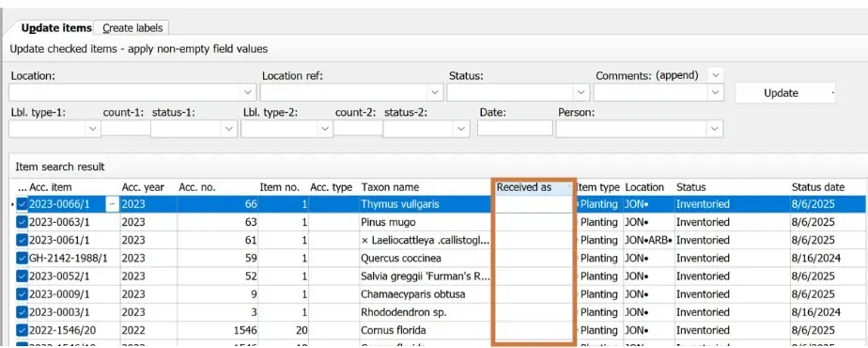Click the JON•ARB• location cell
The width and height of the screenshot is (868, 348).
(648, 241)
